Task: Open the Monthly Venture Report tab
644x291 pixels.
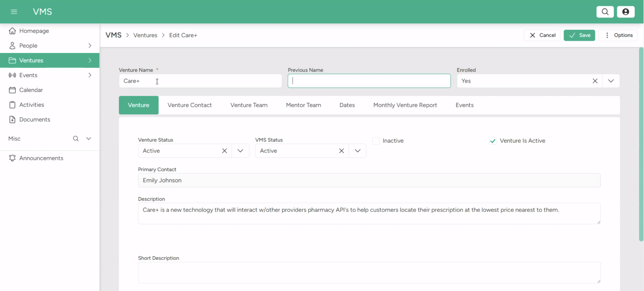Action: pyautogui.click(x=405, y=105)
